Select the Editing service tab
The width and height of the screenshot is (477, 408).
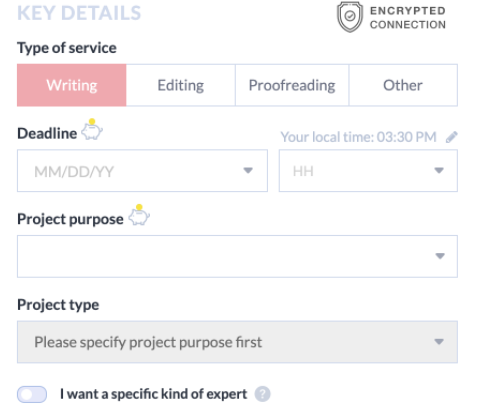pos(181,85)
